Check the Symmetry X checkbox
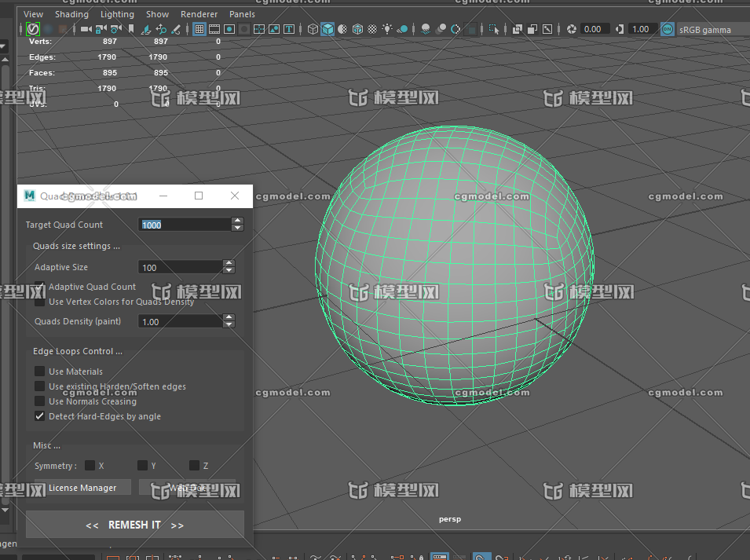 click(x=90, y=466)
